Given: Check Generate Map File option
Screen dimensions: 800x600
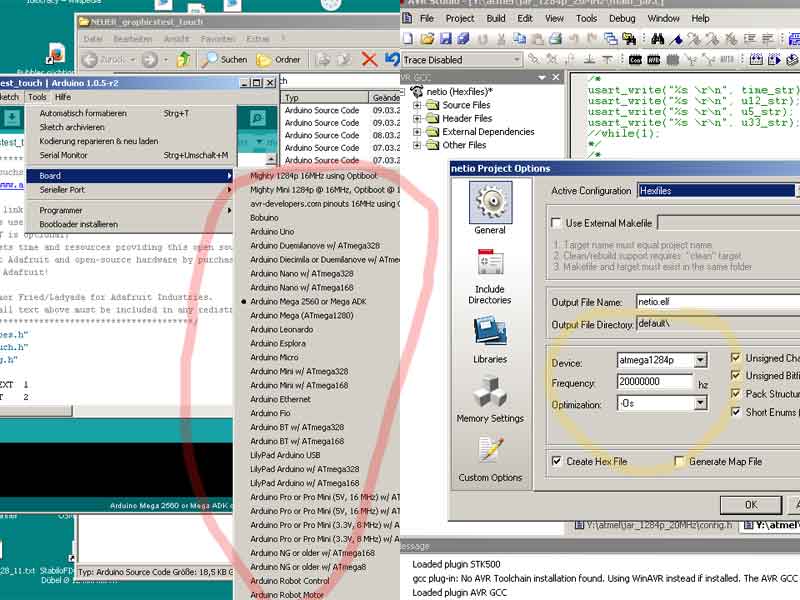Looking at the screenshot, I should tap(679, 461).
